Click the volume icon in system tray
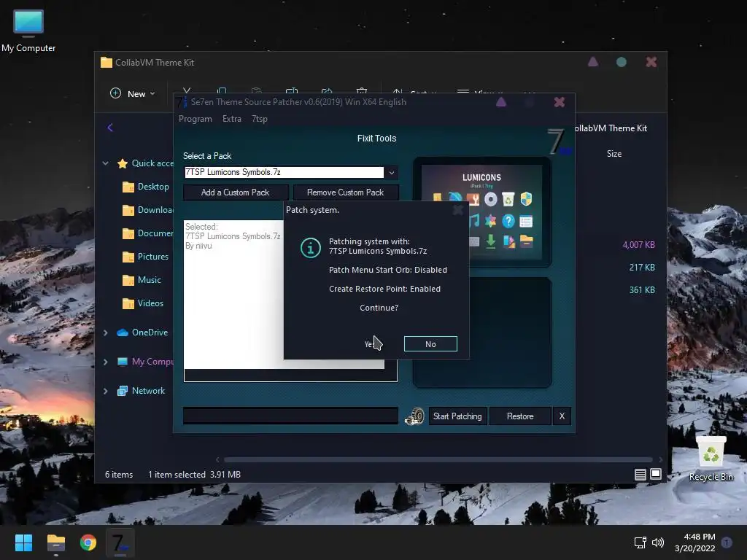The height and width of the screenshot is (560, 747). tap(658, 542)
